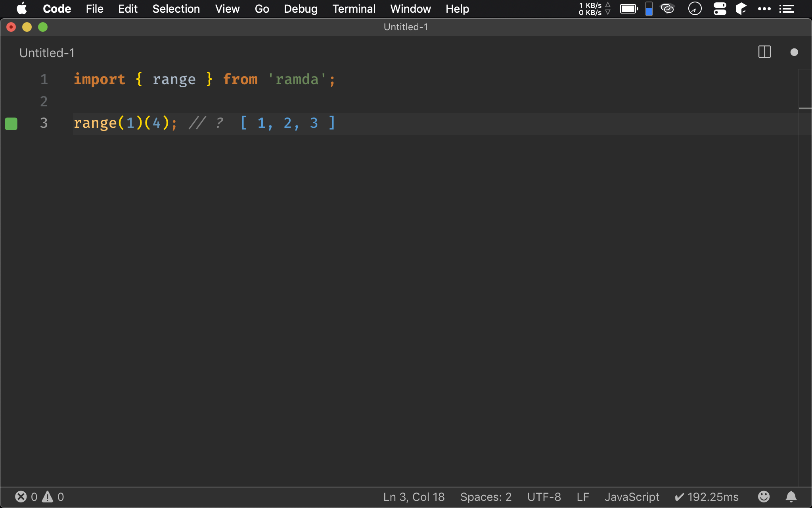Click the split editor icon
This screenshot has height=508, width=812.
click(764, 52)
